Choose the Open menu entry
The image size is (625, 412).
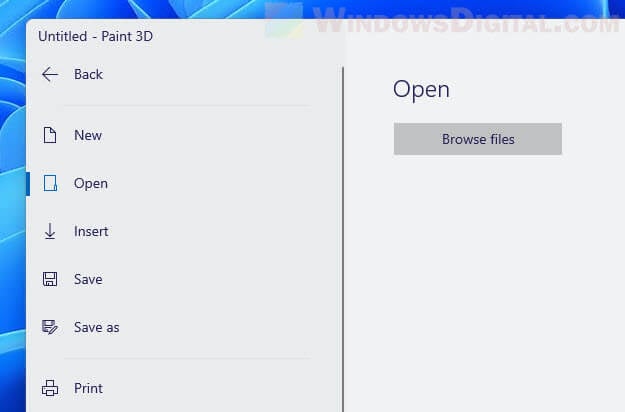point(91,184)
